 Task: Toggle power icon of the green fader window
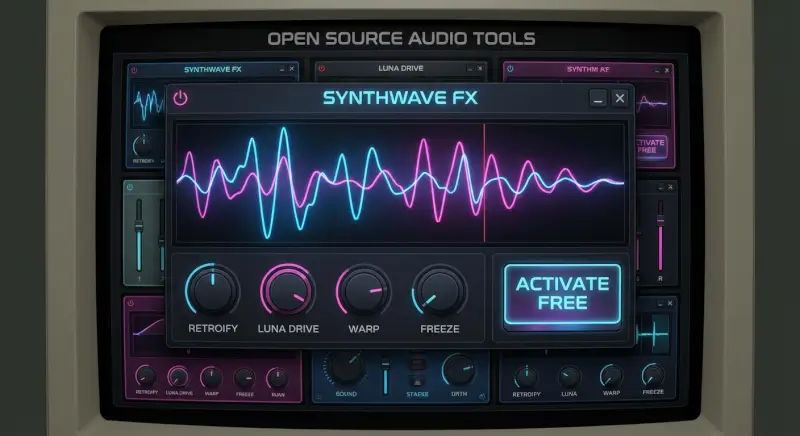(x=130, y=187)
